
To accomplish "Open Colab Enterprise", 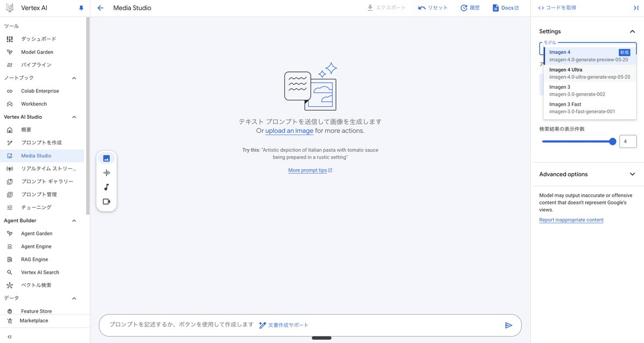I will (x=43, y=91).
